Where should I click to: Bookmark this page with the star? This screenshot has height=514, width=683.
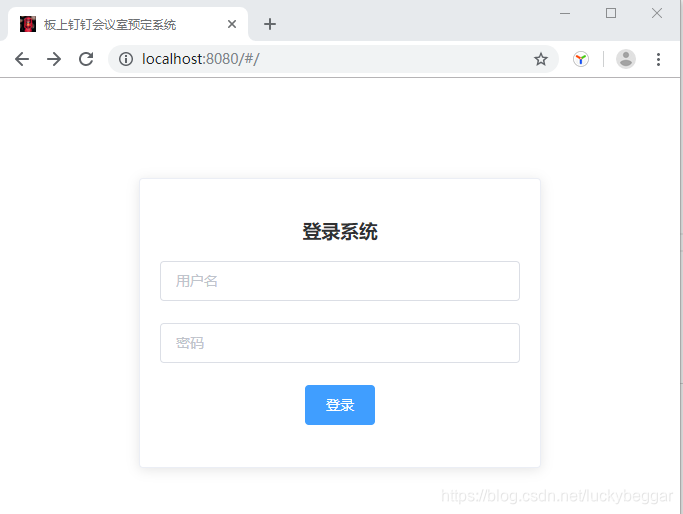(541, 59)
